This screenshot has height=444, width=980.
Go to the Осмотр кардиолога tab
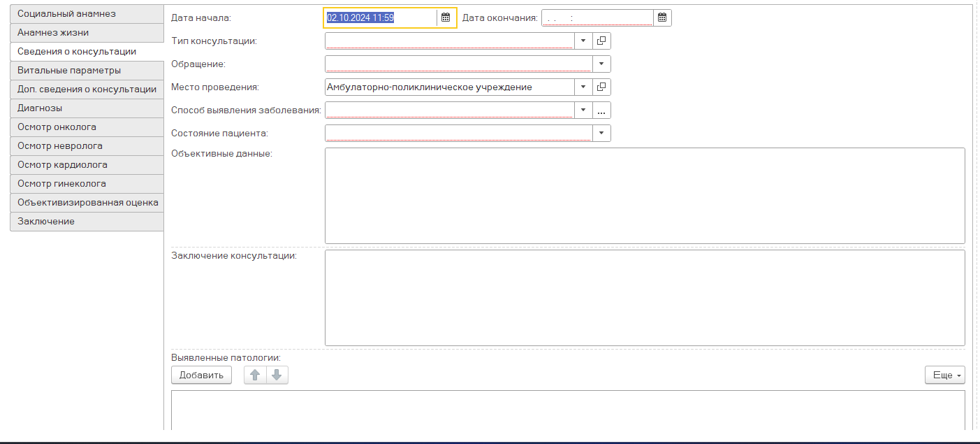click(87, 165)
